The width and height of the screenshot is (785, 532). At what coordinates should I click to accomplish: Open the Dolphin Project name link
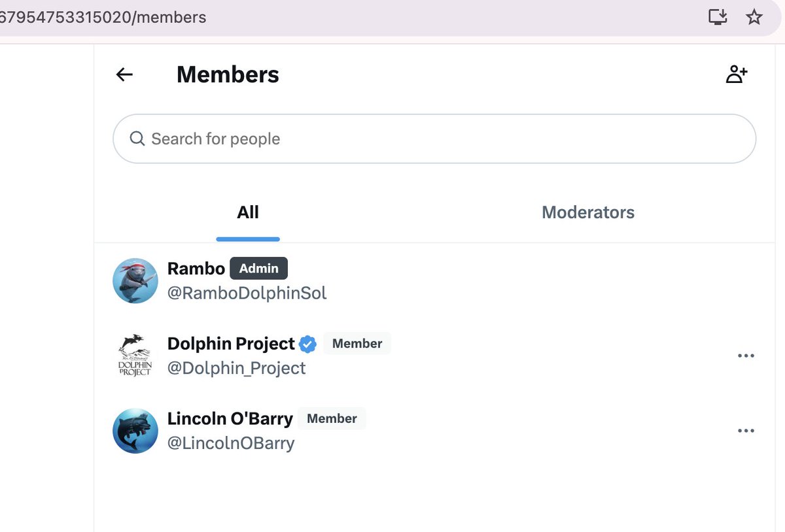point(231,344)
